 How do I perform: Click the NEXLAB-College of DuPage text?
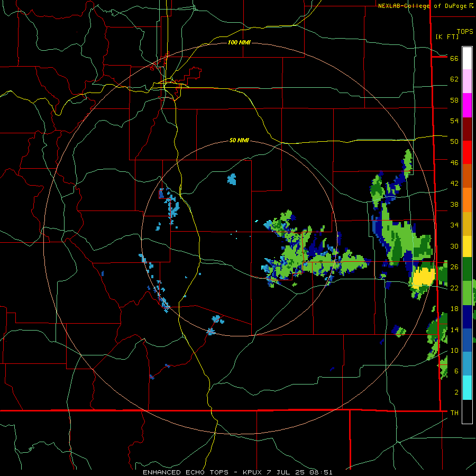pyautogui.click(x=423, y=6)
